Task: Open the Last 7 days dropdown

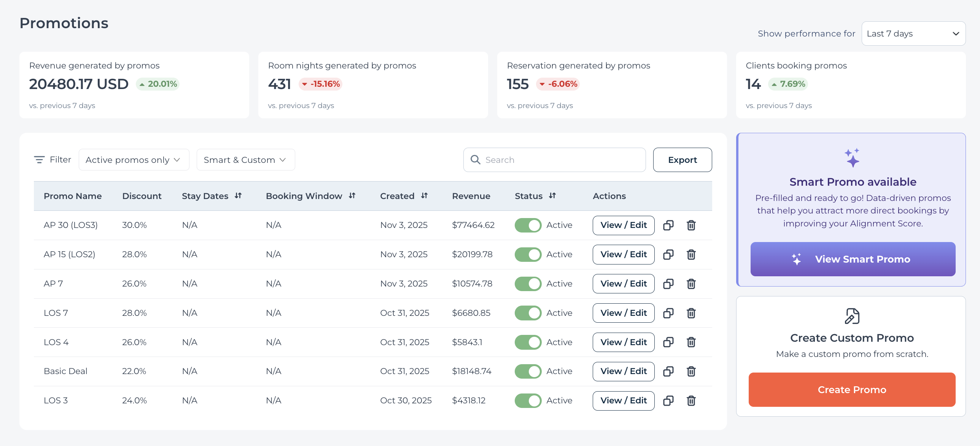Action: click(913, 33)
